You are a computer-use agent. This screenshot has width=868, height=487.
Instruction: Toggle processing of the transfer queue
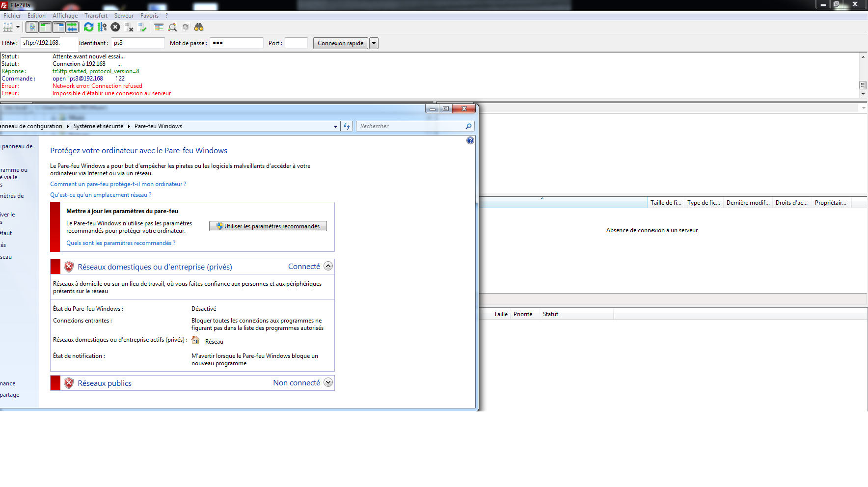pos(102,27)
